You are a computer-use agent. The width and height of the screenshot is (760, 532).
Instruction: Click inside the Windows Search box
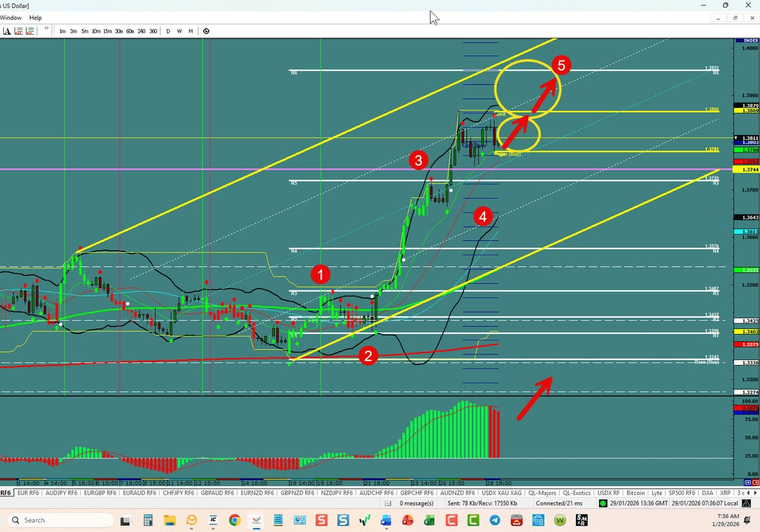pyautogui.click(x=60, y=520)
